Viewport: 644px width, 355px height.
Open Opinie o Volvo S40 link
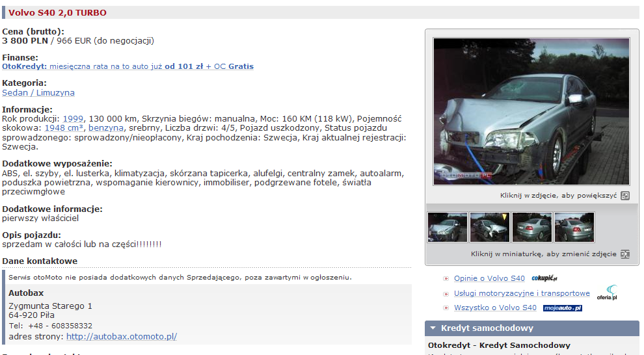489,278
